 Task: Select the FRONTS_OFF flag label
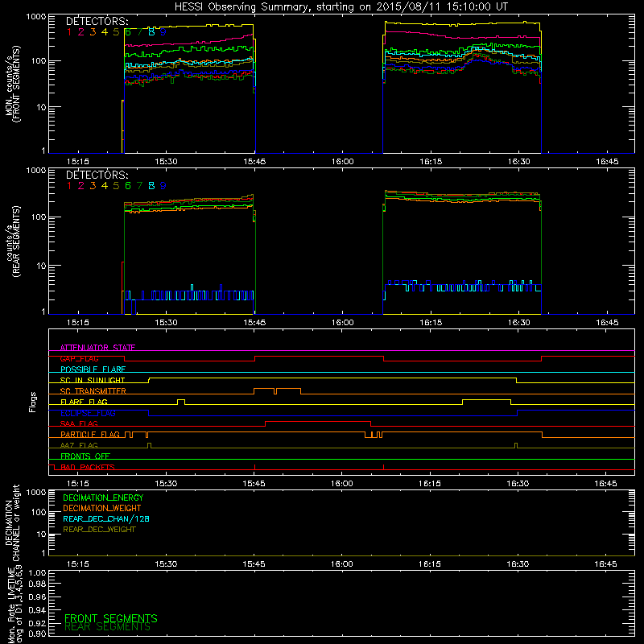pyautogui.click(x=85, y=456)
